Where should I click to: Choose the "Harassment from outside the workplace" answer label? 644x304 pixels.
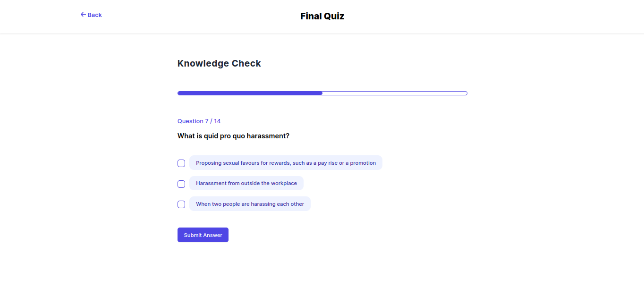246,183
